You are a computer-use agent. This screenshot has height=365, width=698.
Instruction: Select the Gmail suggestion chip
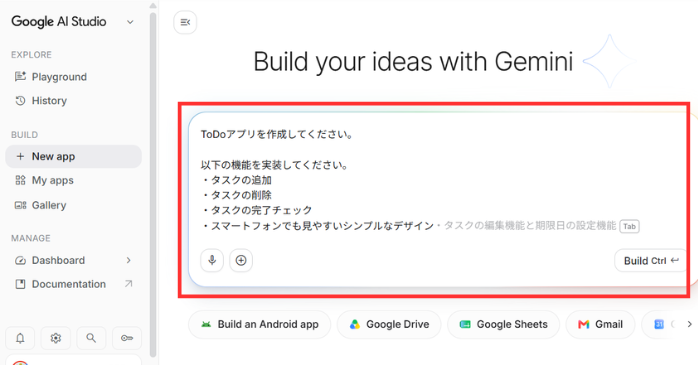[x=600, y=324]
